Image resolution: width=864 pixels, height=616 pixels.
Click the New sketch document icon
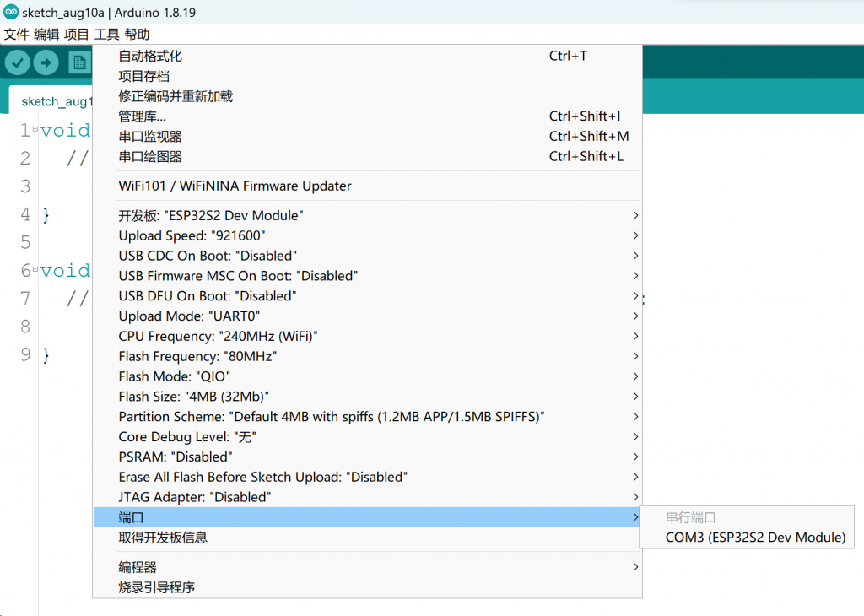pos(80,62)
